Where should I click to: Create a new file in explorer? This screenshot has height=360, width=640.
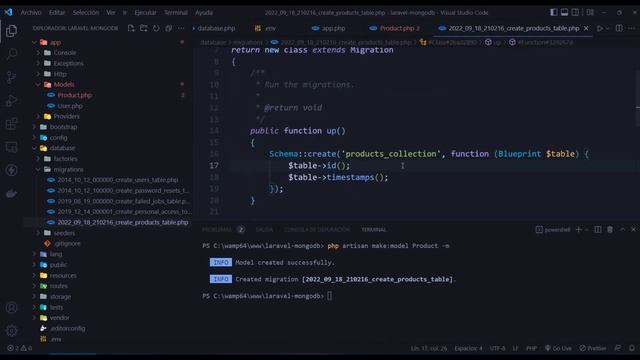(131, 28)
